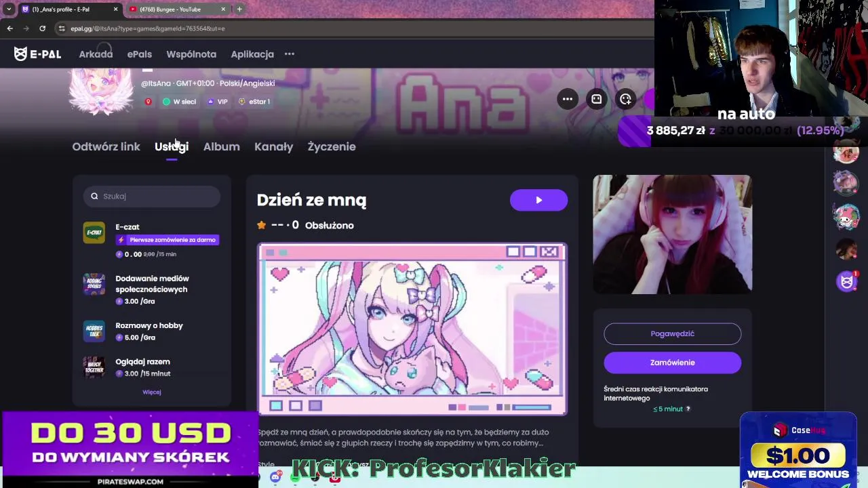
Task: Click the purple Zamówienie order button
Action: click(x=673, y=363)
